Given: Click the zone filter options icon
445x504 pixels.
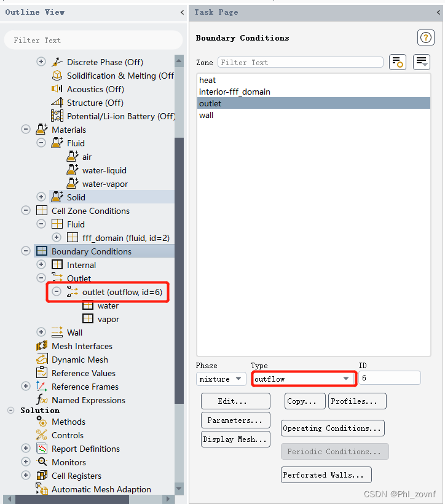Looking at the screenshot, I should tap(398, 62).
